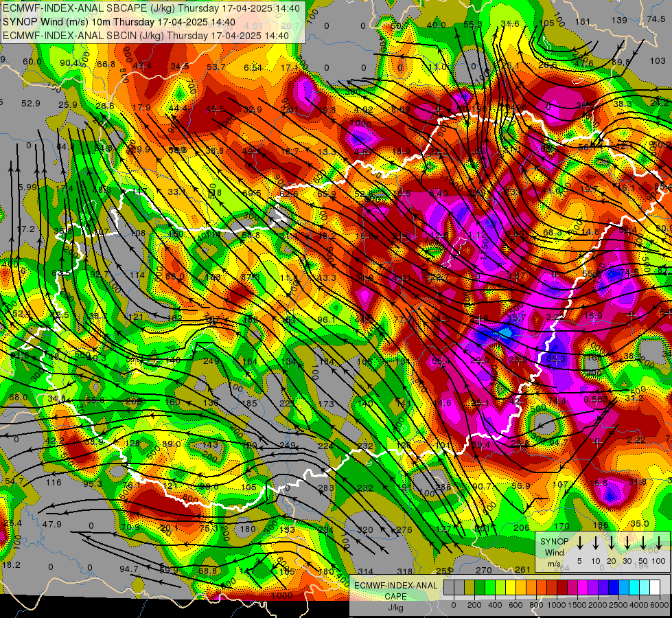This screenshot has height=618, width=672.
Task: Click the SYNOP Wind m/s legend caption
Action: (554, 552)
